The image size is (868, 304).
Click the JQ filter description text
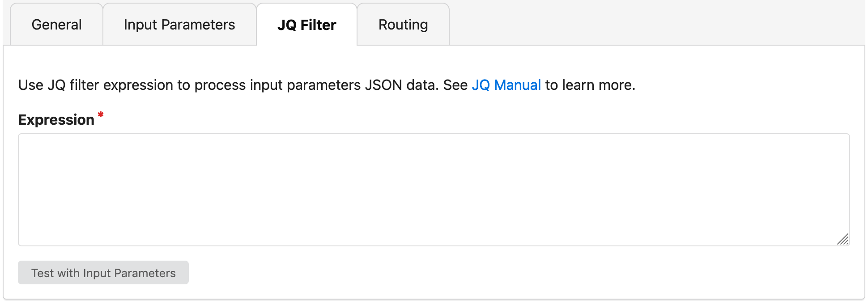click(x=242, y=85)
